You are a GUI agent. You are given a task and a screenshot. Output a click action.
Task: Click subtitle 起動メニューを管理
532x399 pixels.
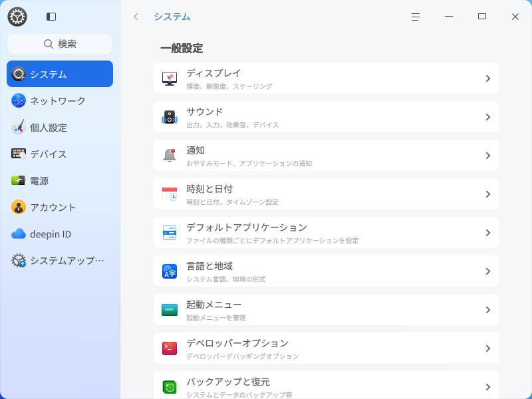216,318
